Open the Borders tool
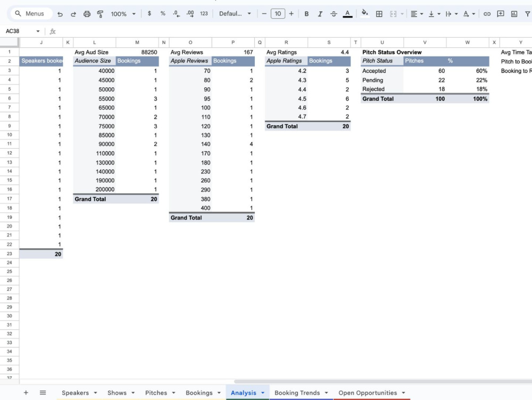Image resolution: width=532 pixels, height=400 pixels. [379, 14]
